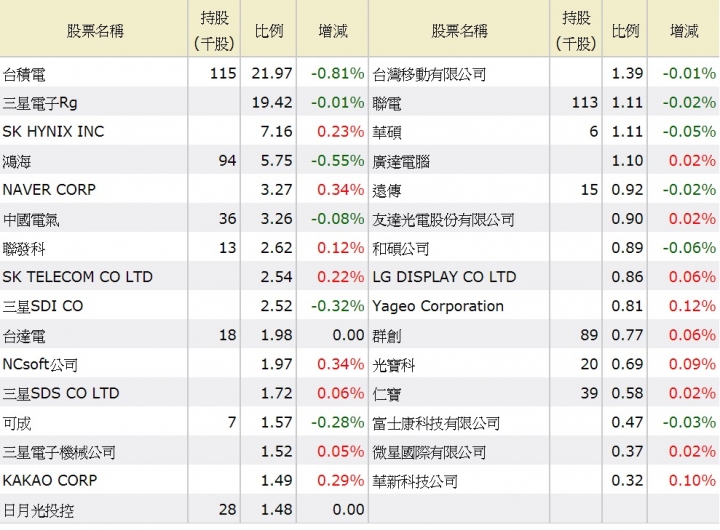Click the 光寶科 row name

coord(394,365)
